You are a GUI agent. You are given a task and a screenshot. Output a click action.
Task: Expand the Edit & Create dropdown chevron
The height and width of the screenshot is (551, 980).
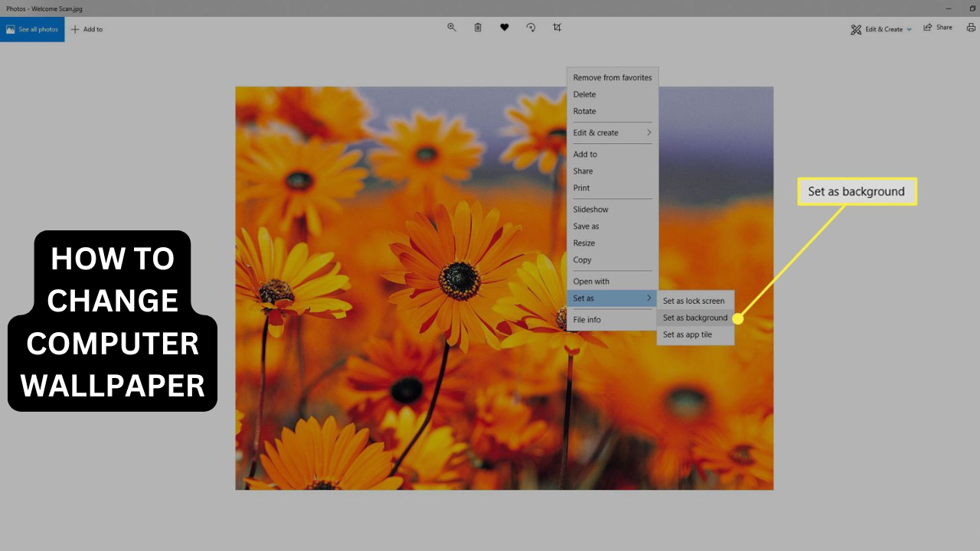click(910, 29)
